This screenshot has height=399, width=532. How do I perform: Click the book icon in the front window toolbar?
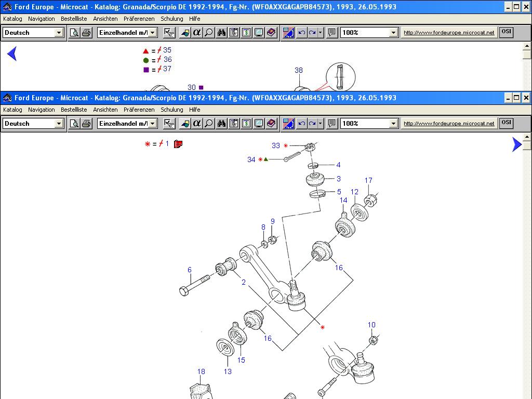click(271, 124)
